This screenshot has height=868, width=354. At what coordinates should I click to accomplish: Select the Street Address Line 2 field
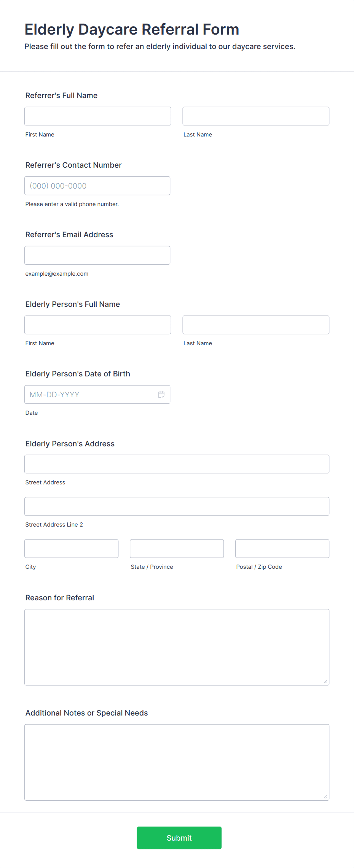(177, 506)
